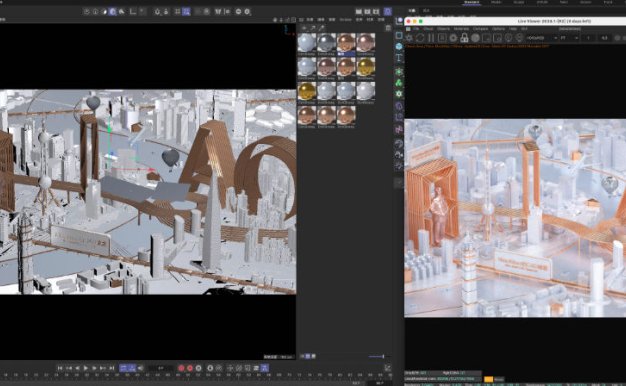
Task: Toggle the highlighted blue icon ending timeline controls
Action: (265, 368)
